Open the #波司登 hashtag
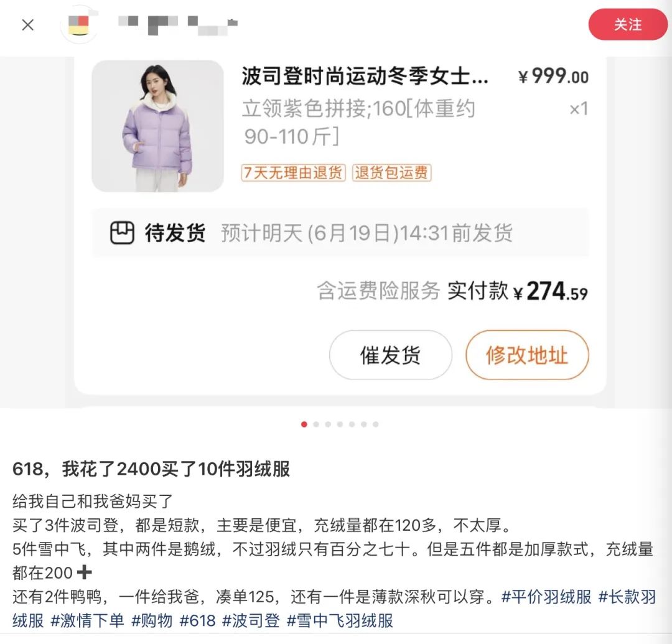 click(x=251, y=620)
